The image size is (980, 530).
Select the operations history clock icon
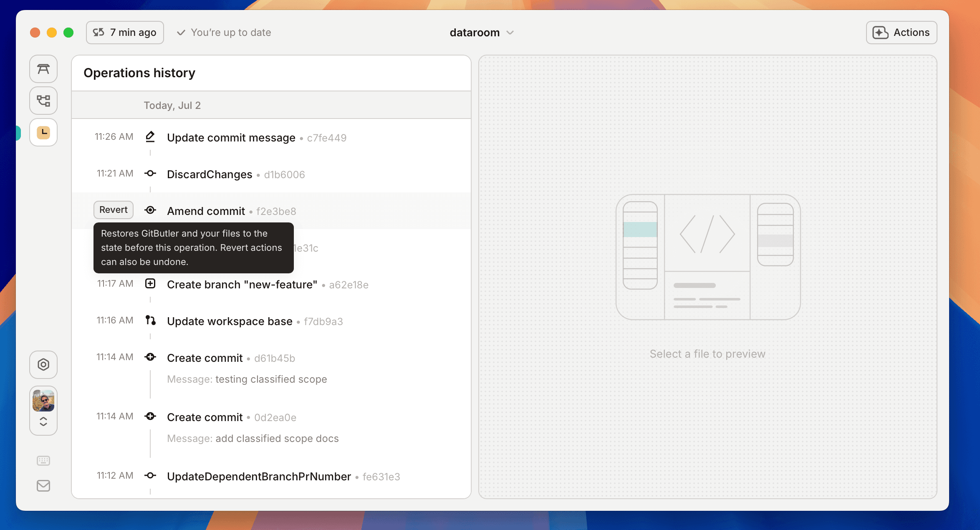point(43,132)
